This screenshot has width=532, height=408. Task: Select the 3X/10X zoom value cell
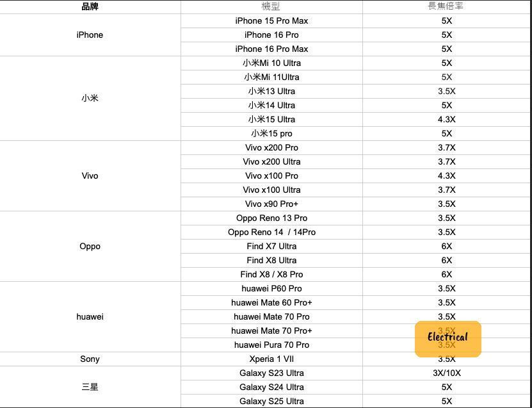click(446, 373)
